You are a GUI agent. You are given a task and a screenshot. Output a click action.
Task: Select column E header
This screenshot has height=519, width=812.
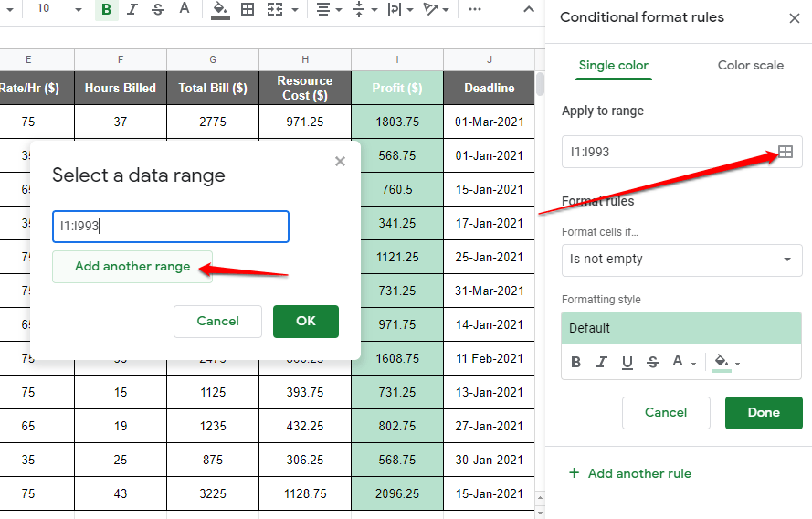28,59
